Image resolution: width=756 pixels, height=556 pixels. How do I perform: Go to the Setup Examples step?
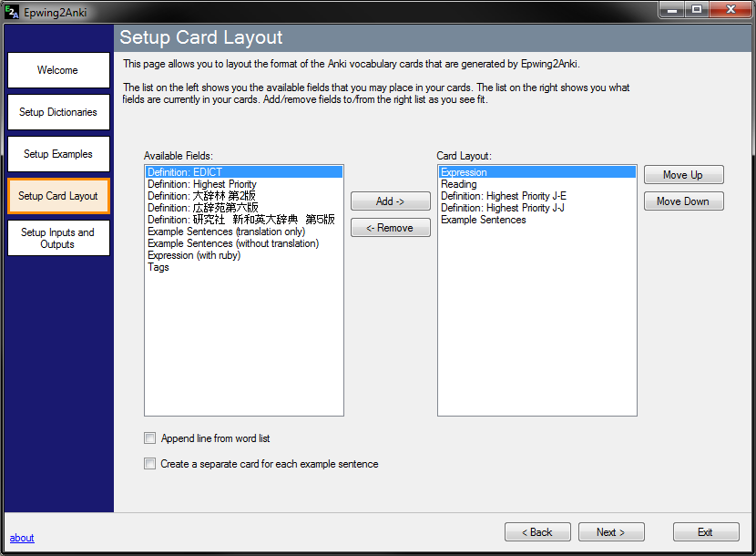coord(57,153)
